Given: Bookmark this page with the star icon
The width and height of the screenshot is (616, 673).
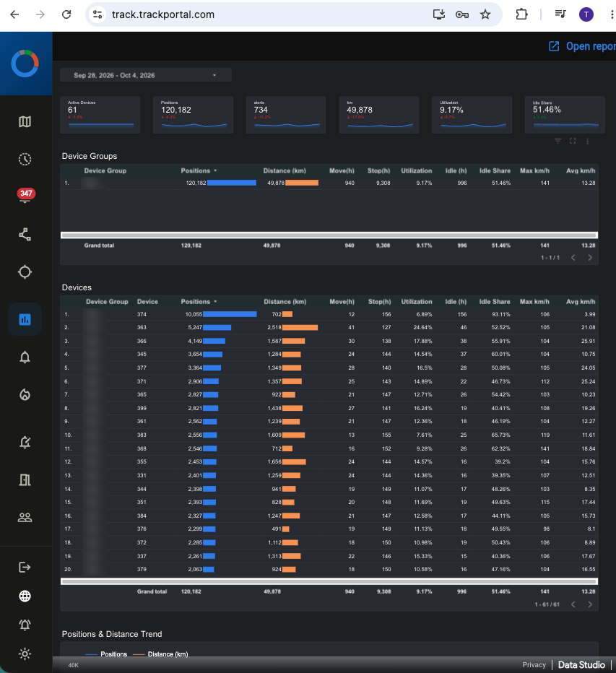Looking at the screenshot, I should [485, 14].
